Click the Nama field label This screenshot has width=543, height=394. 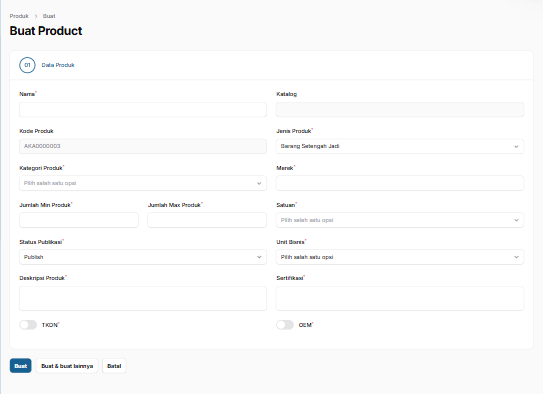27,94
